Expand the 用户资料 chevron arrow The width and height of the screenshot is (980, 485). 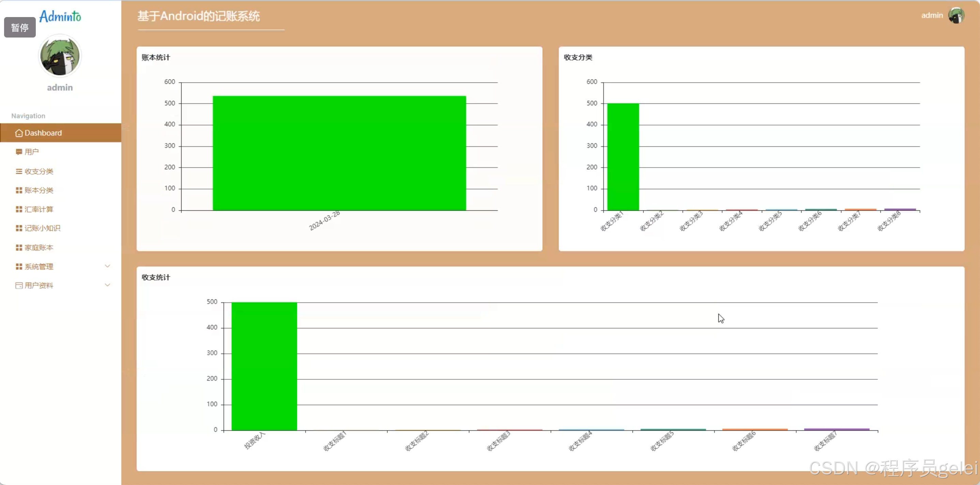click(107, 285)
